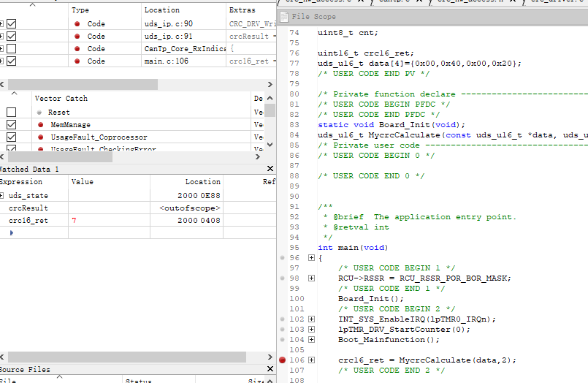
Task: Click grey dot icon beside Reset vector catch
Action: [39, 112]
